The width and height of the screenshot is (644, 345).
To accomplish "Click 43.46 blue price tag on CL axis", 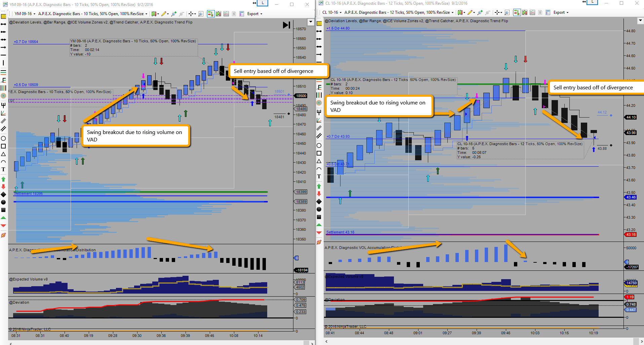I will click(x=631, y=197).
